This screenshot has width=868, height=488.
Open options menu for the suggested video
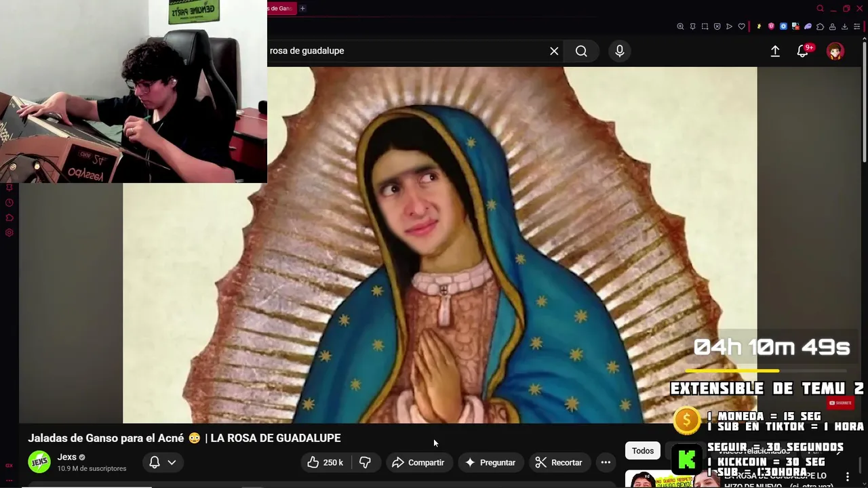coord(847,477)
